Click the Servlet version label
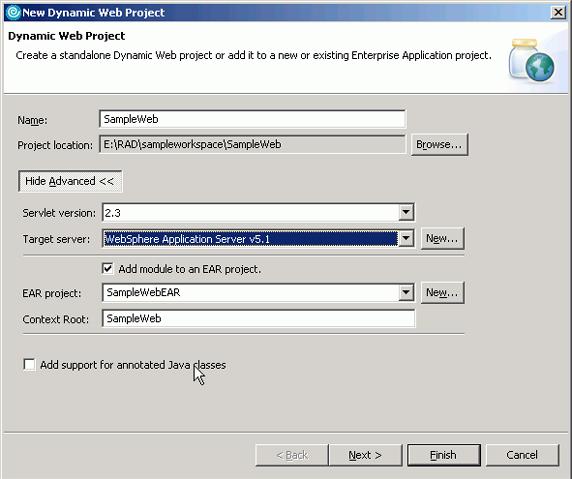The image size is (572, 479). pos(59,213)
